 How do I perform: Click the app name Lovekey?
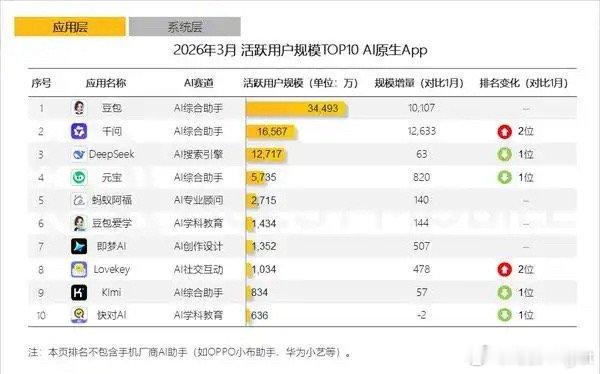pos(112,269)
